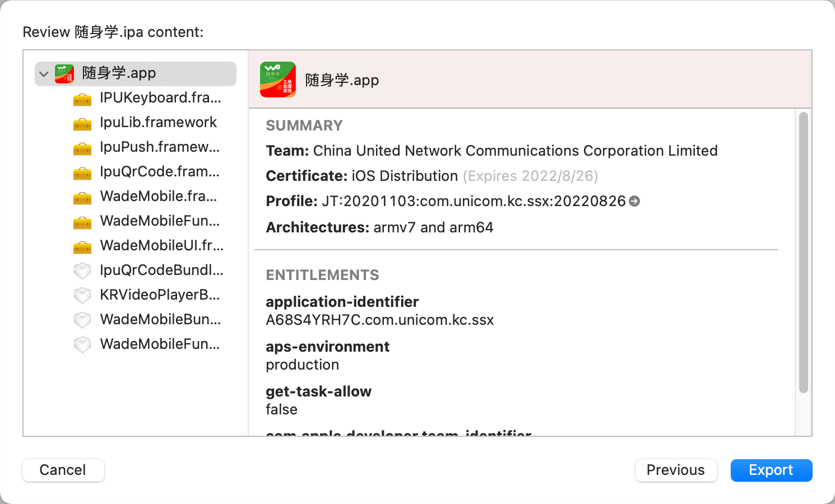The width and height of the screenshot is (835, 504).
Task: Select the WadeMobile.fra... toolbox icon
Action: (x=82, y=198)
